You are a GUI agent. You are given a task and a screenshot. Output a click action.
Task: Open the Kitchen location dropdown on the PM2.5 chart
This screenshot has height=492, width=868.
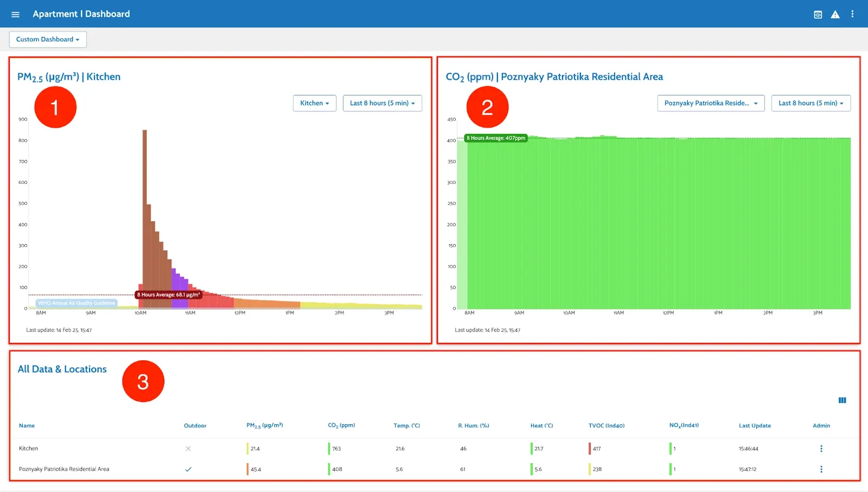pyautogui.click(x=315, y=103)
